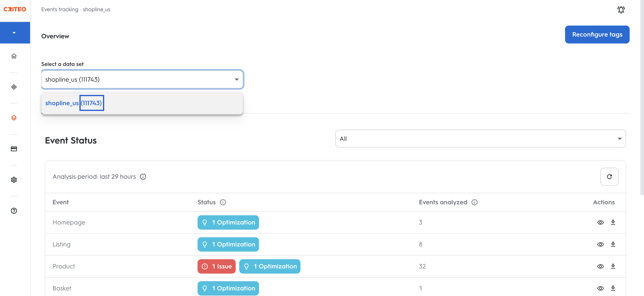This screenshot has height=296, width=644.
Task: Show info about the Status column
Action: [223, 202]
